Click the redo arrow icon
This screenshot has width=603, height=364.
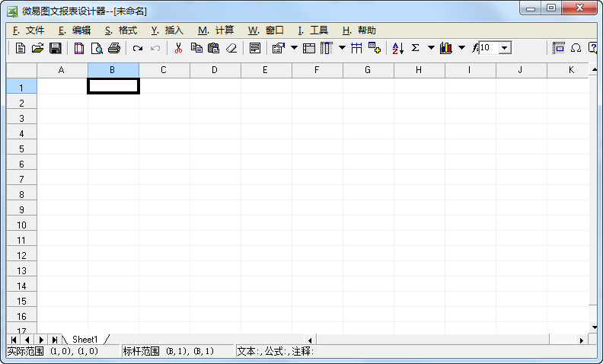pyautogui.click(x=138, y=48)
